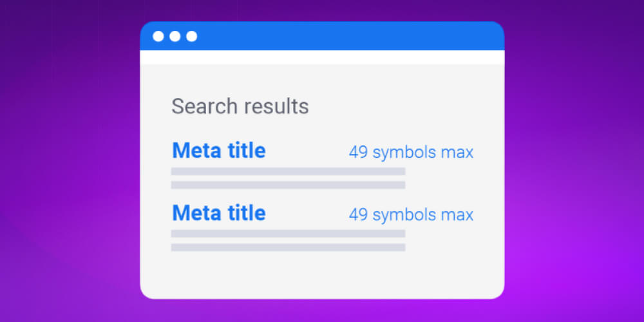Click the middle white dot in title bar
Screen dimensions: 644x322
175,36
